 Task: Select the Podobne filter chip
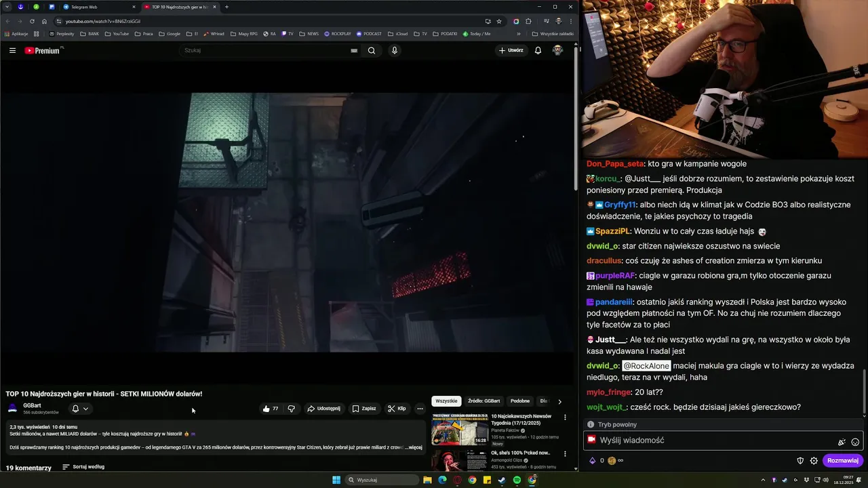tap(520, 401)
